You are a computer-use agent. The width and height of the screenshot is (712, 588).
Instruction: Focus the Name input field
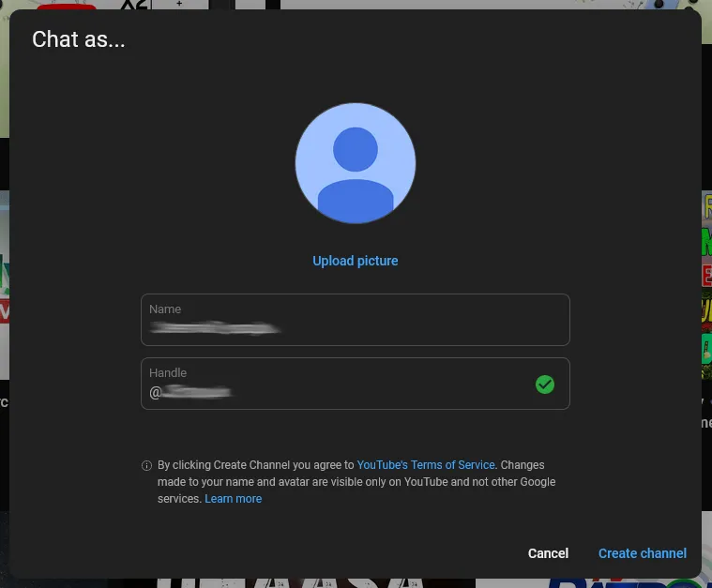click(x=356, y=320)
